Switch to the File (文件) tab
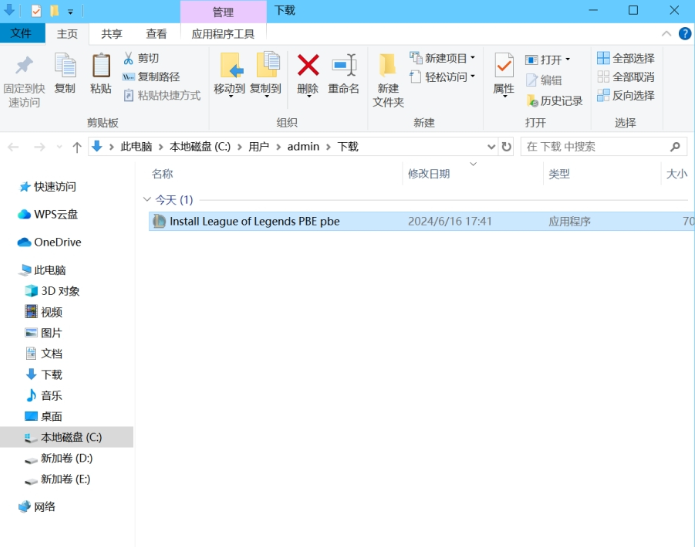This screenshot has width=697, height=547. tap(21, 33)
